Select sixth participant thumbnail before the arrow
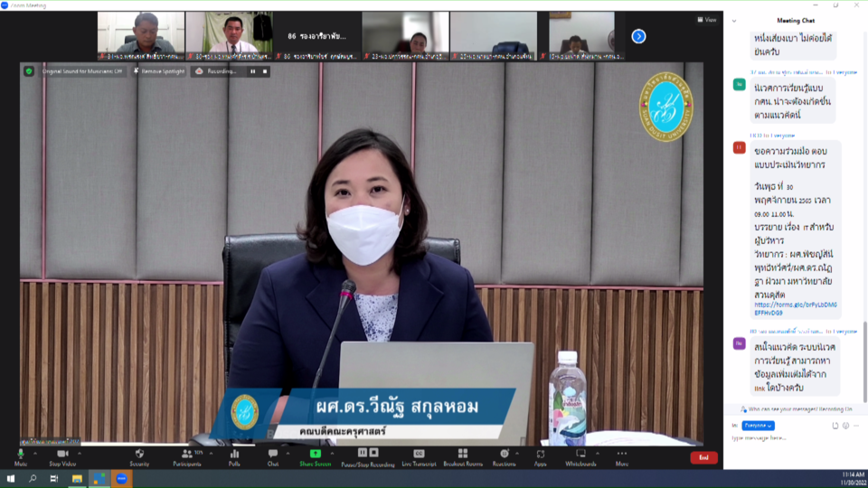 (x=581, y=36)
